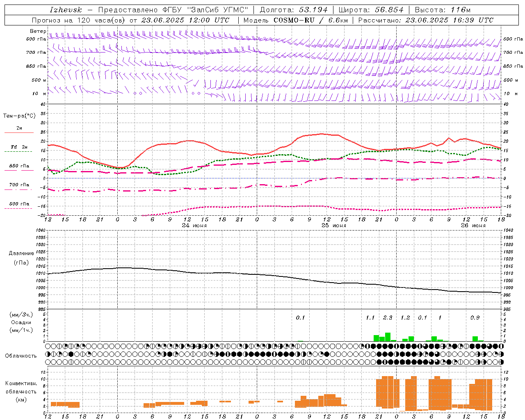
Task: Click the "Конвективн." convective cloud label
Action: click(21, 383)
